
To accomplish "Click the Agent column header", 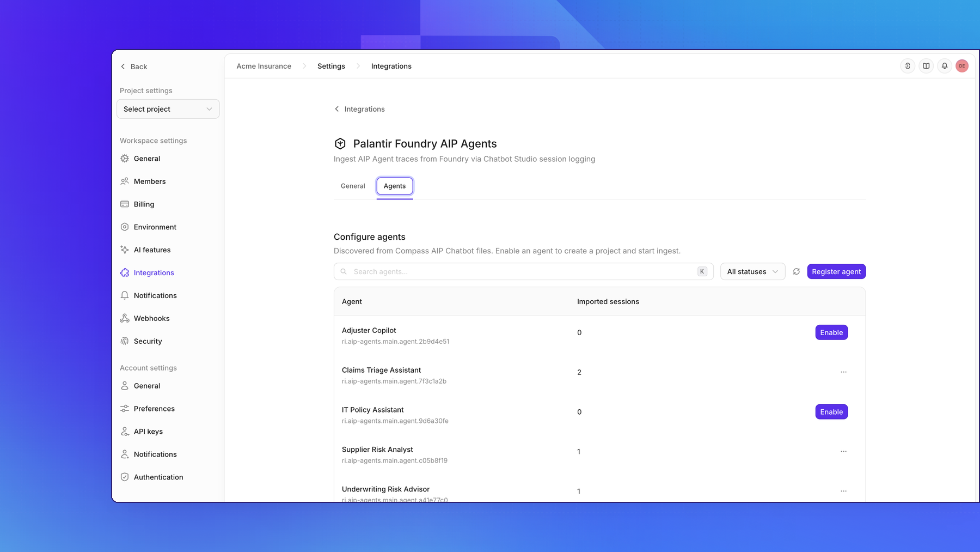I will pos(352,301).
